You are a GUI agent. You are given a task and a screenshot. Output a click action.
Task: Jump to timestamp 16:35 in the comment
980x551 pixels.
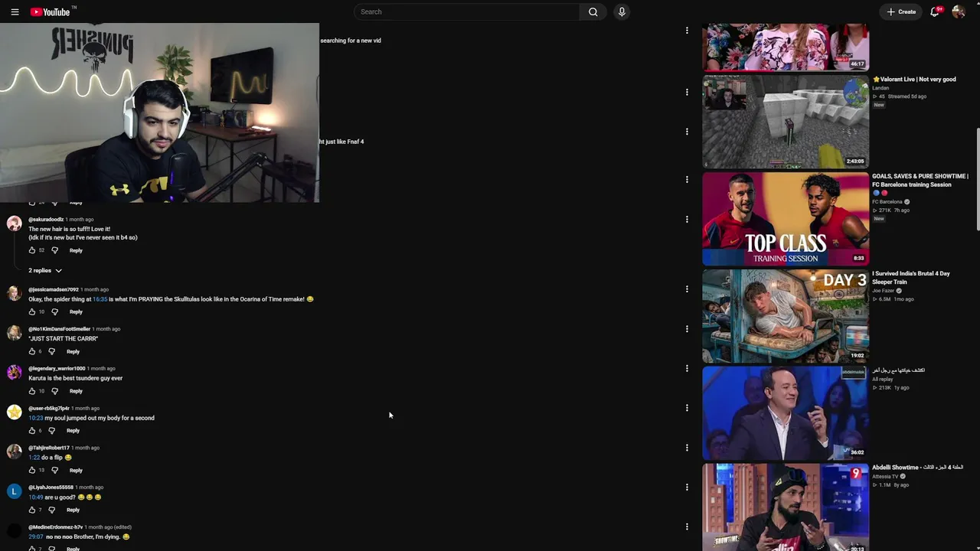click(x=100, y=299)
